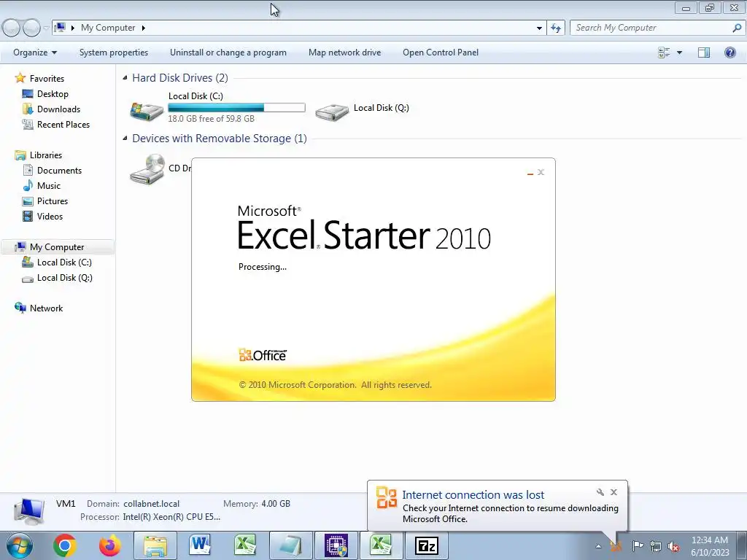The height and width of the screenshot is (560, 747).
Task: Click Uninstall or change a program
Action: click(228, 52)
